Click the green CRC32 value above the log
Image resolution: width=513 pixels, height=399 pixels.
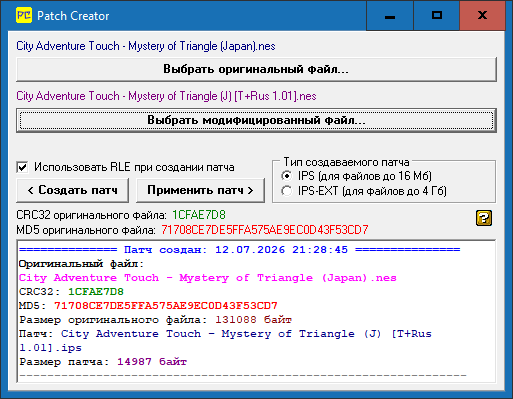[199, 215]
